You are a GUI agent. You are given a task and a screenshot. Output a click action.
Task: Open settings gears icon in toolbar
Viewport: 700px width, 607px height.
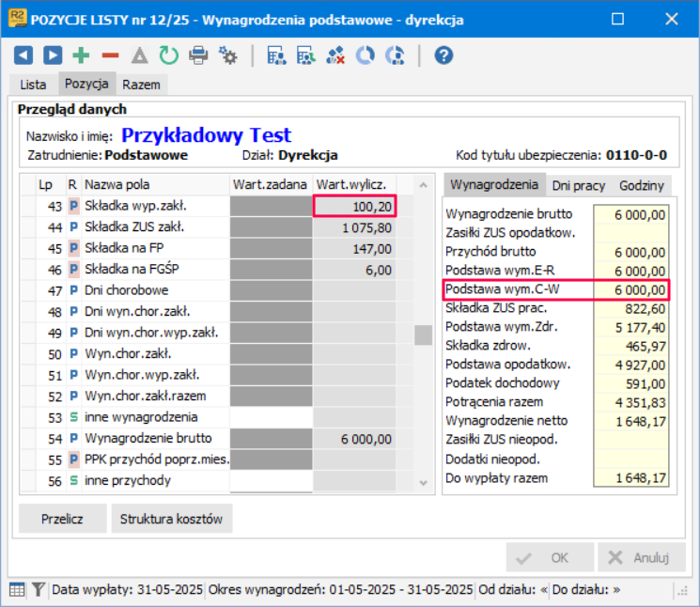click(x=227, y=55)
